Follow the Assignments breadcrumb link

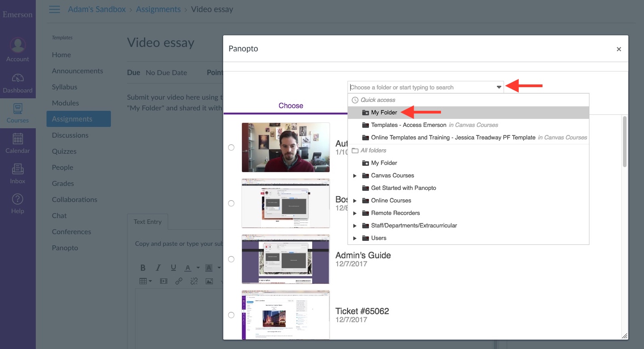[158, 9]
